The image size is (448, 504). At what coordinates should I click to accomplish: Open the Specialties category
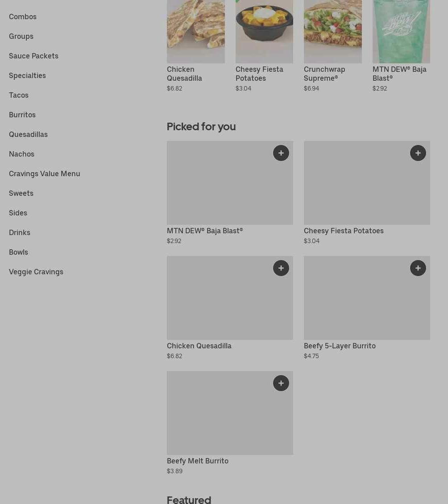(27, 75)
